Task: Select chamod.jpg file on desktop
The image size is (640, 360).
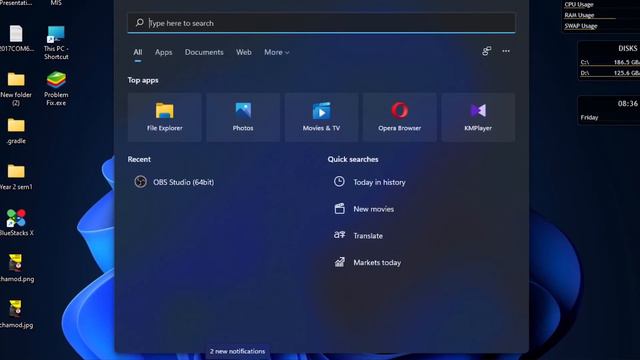Action: [x=16, y=314]
